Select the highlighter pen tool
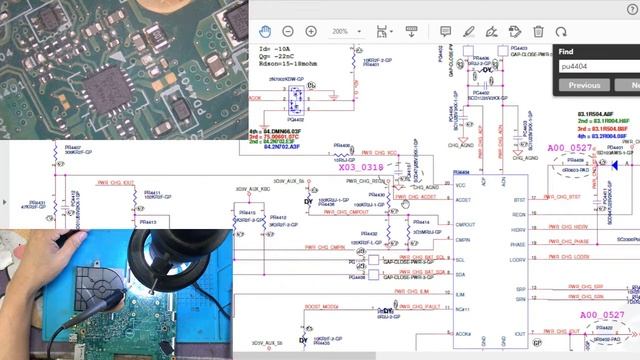Viewport: 640px width, 360px height. tap(469, 31)
